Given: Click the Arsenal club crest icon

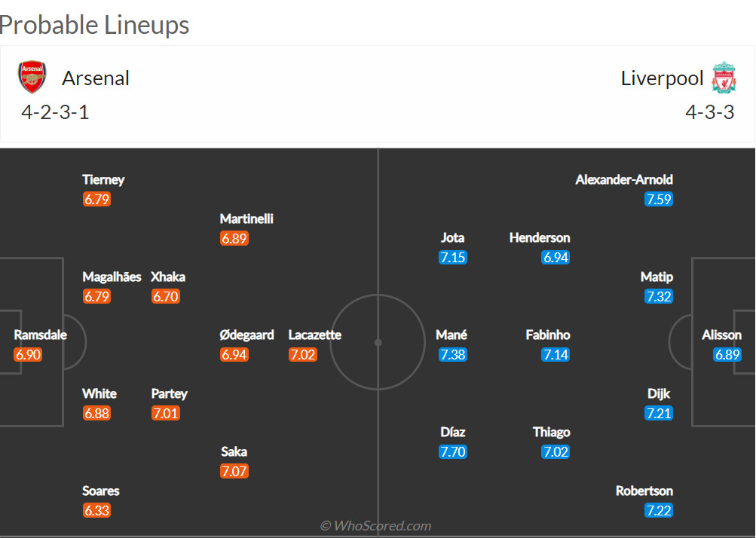Looking at the screenshot, I should coord(32,78).
